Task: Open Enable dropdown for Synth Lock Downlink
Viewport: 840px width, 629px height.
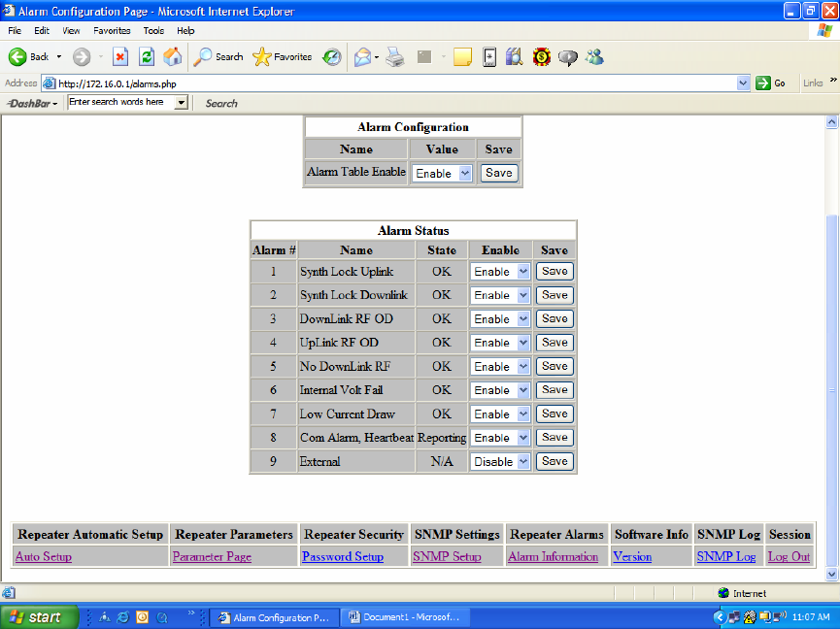Action: (x=522, y=295)
